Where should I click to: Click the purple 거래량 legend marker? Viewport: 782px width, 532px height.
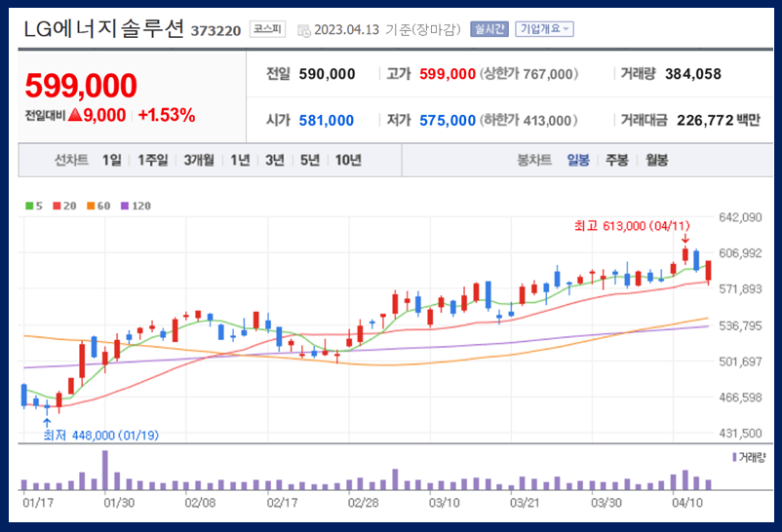[734, 457]
